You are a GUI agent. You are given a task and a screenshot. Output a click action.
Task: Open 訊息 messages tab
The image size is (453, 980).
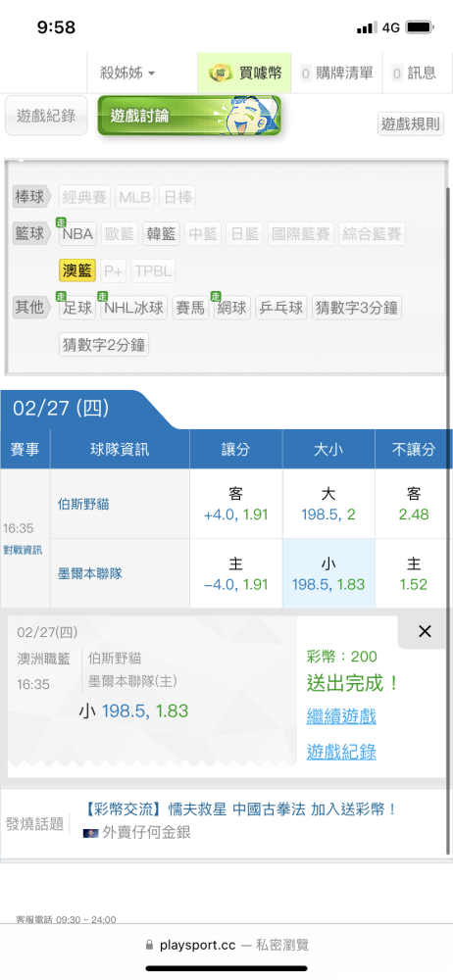tap(414, 73)
